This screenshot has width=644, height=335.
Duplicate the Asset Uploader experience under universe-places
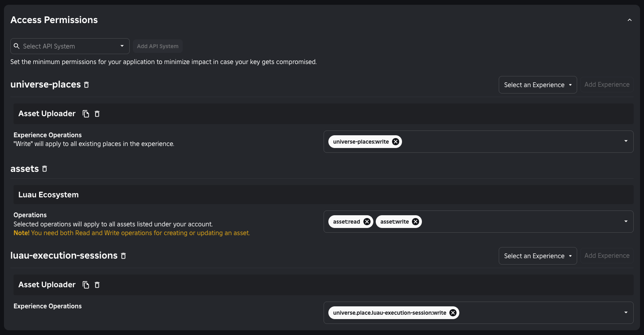tap(86, 114)
